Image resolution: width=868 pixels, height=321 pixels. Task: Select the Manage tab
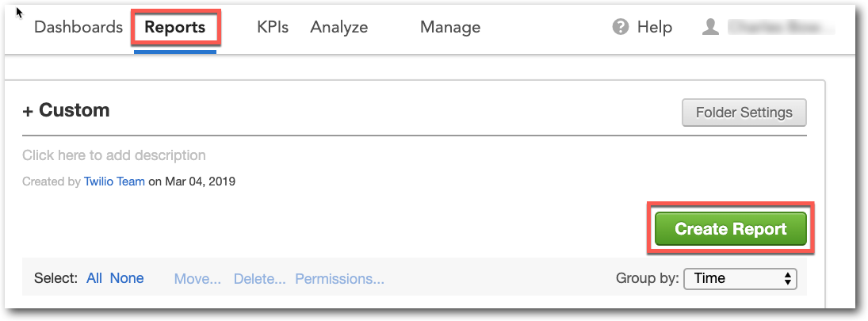(450, 28)
